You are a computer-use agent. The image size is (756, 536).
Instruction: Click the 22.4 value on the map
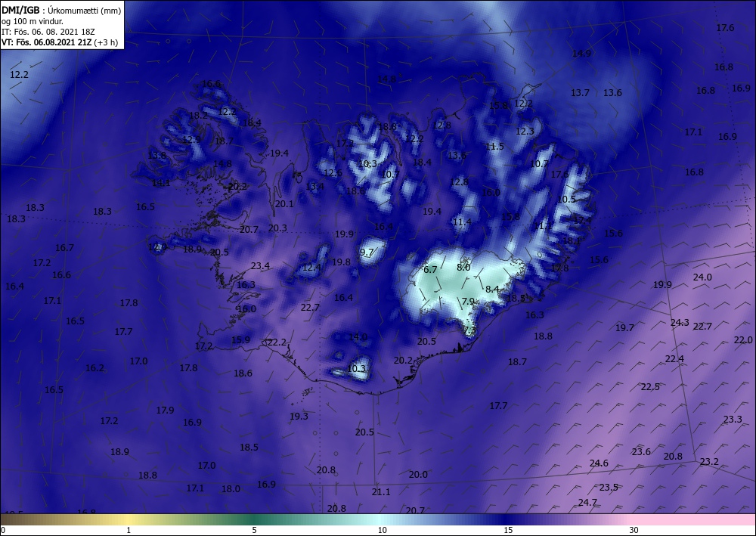pos(674,358)
